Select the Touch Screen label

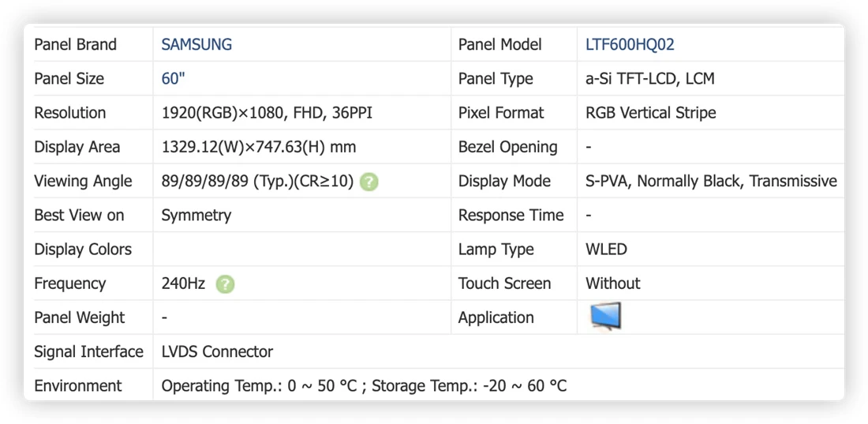click(x=504, y=283)
